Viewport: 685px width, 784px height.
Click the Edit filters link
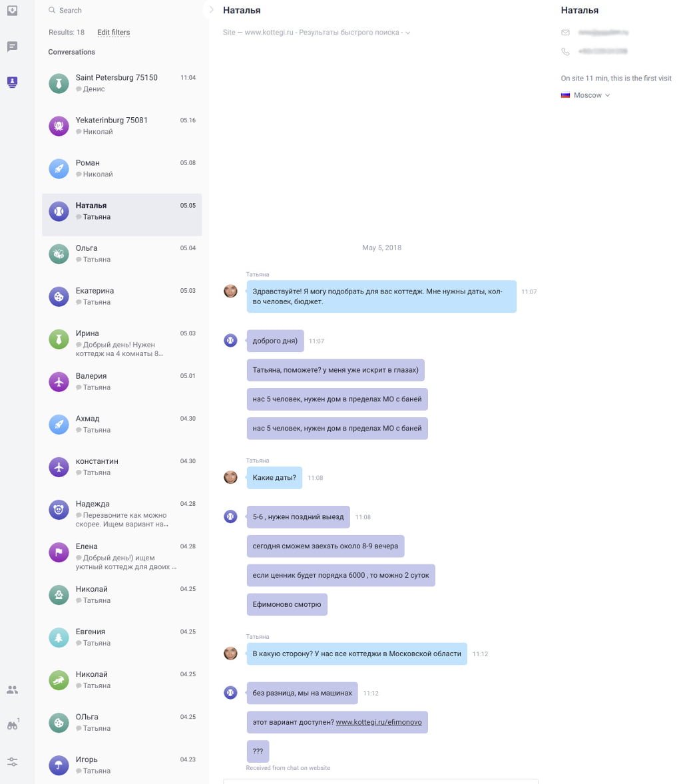click(113, 32)
